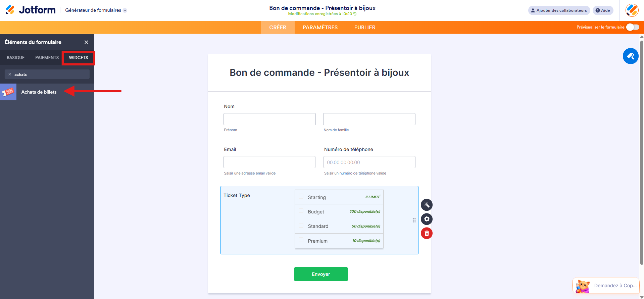Click the Standard ticket option label
Screen dimensions: 644x299
pos(318,226)
